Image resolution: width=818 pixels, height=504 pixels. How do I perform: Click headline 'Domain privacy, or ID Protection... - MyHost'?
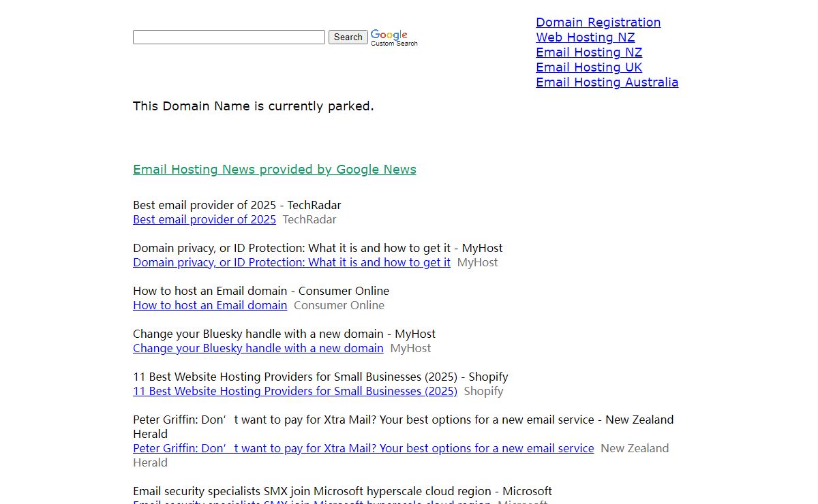point(318,248)
